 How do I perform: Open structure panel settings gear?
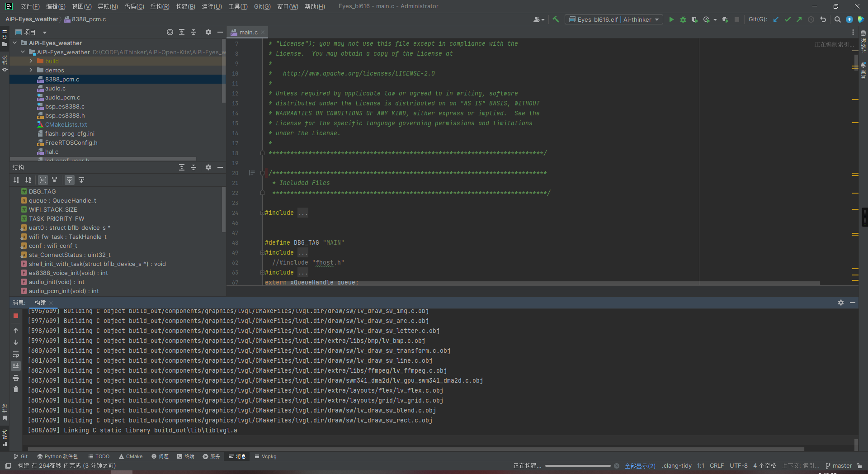tap(208, 167)
